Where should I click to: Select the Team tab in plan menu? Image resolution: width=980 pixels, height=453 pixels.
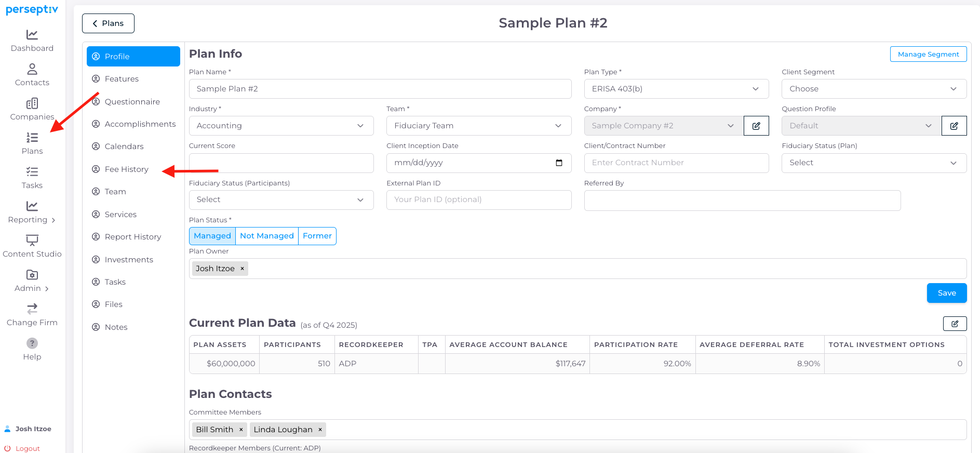[x=133, y=192]
